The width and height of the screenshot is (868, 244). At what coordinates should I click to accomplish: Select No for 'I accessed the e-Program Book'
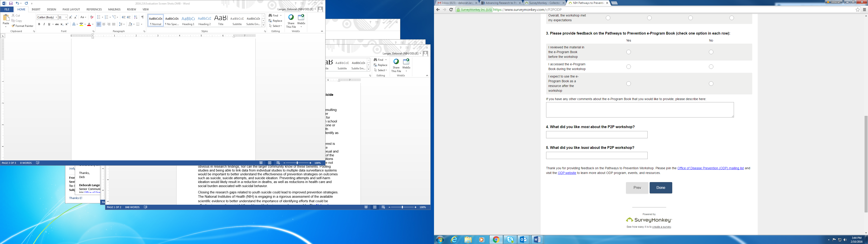711,67
